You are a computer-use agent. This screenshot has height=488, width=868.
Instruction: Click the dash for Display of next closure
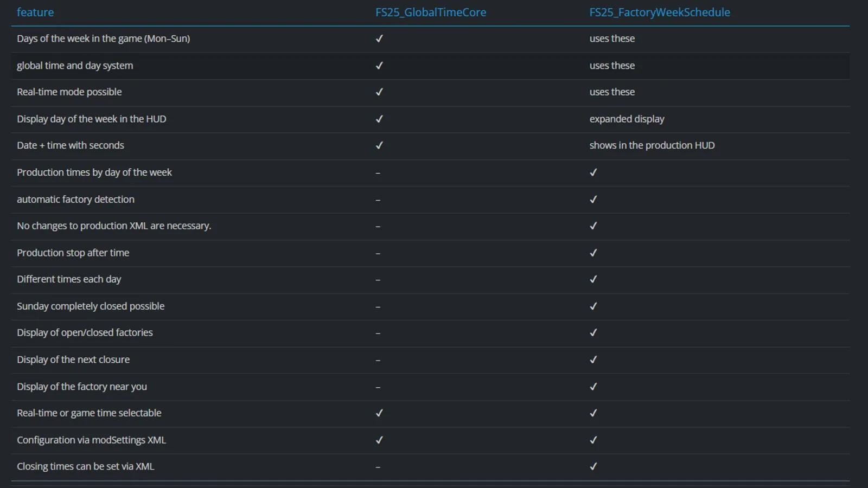[x=378, y=360]
